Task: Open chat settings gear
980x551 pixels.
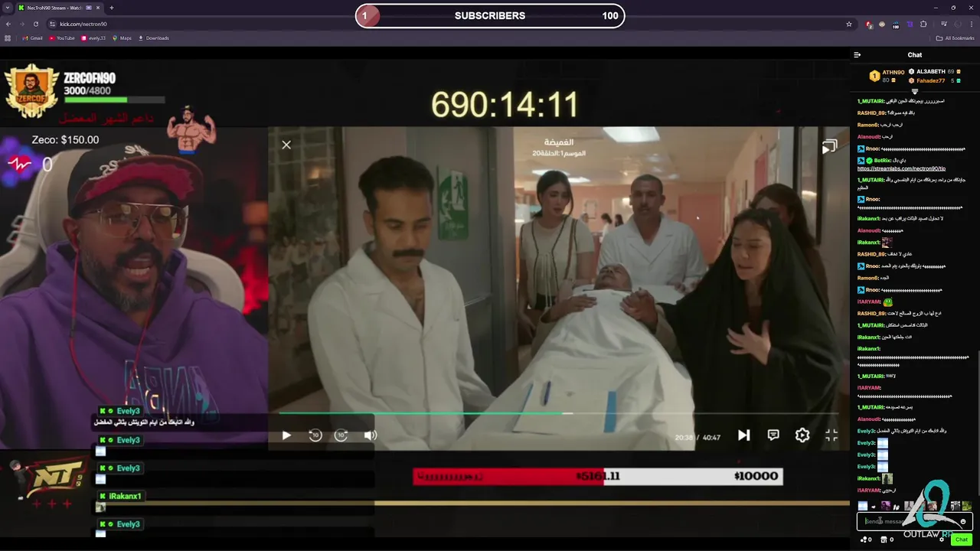Action: coord(941,540)
